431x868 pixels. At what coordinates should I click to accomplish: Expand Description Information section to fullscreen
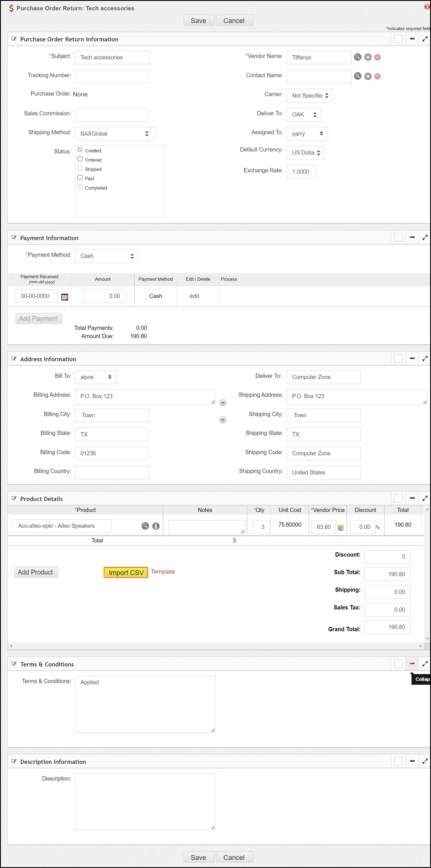425,761
